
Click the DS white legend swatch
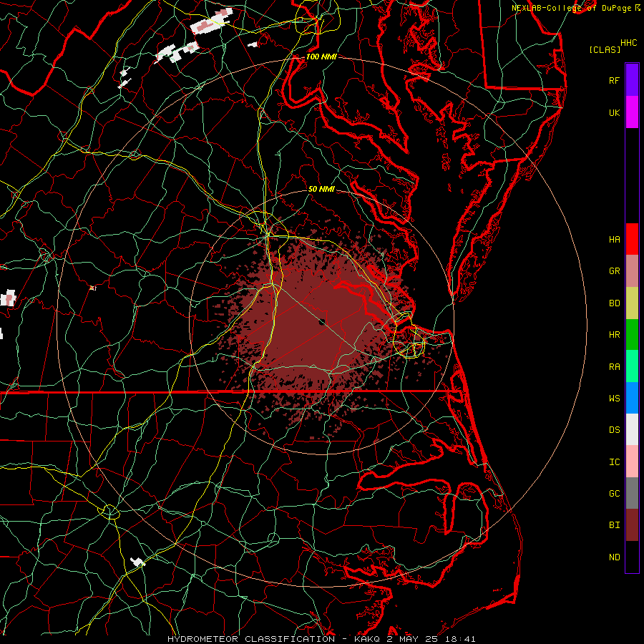pos(632,429)
